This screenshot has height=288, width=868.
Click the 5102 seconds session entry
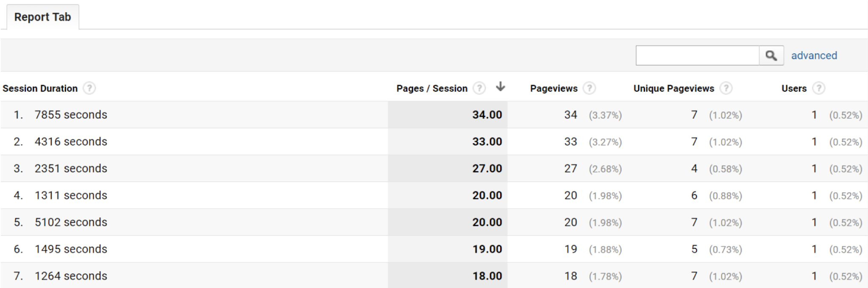pos(71,222)
